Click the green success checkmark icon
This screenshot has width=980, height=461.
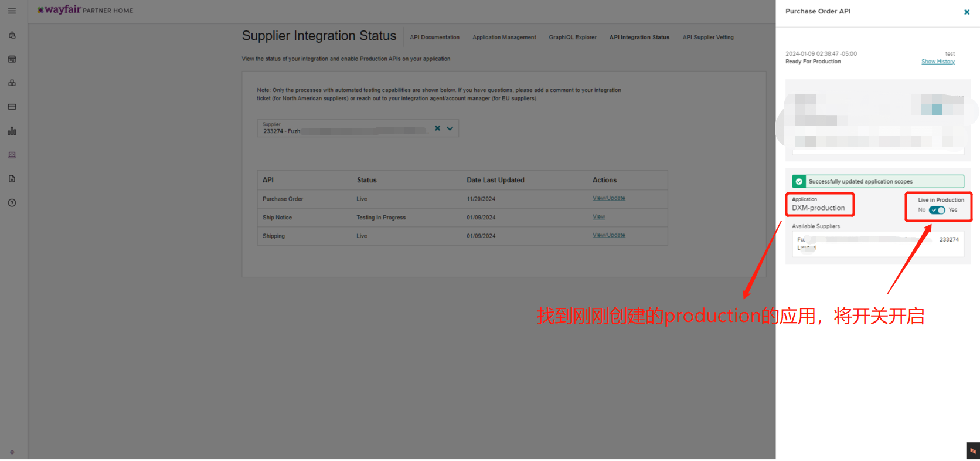(x=799, y=182)
